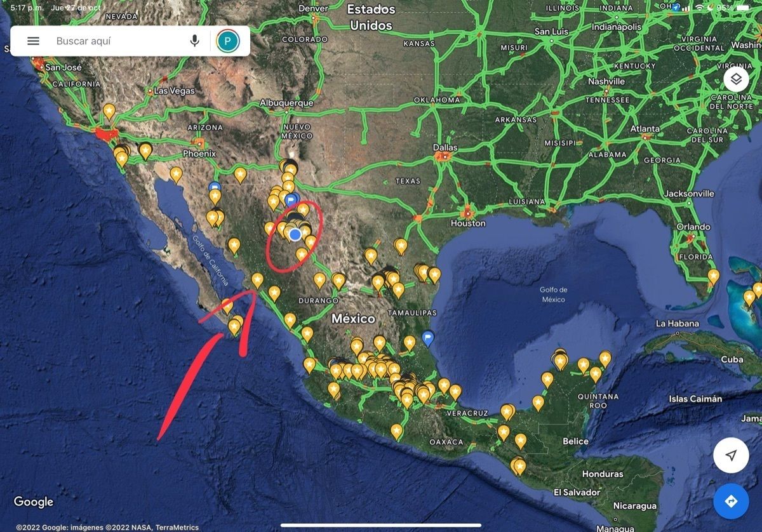Open the profile avatar labeled P
Viewport: 762px width, 532px height.
227,41
